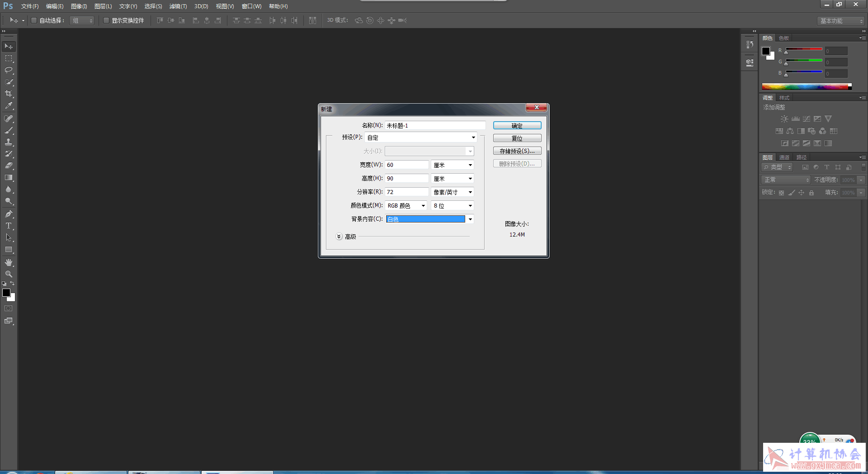
Task: Switch to the 样式 tab
Action: coord(784,98)
